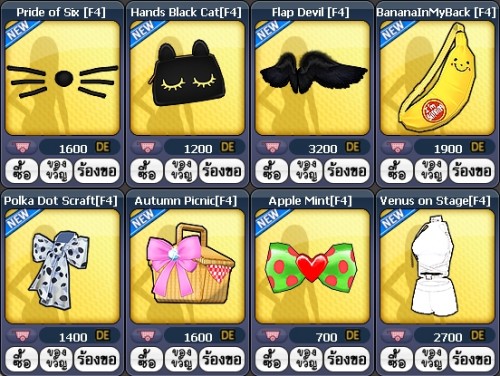
Task: Buy the Pride of Six whiskers item
Action: point(22,171)
